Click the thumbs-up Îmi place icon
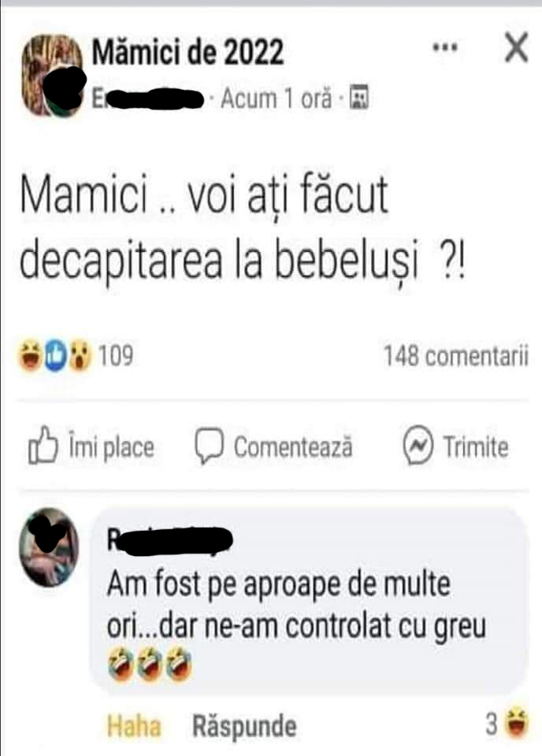The height and width of the screenshot is (756, 542). 43,446
